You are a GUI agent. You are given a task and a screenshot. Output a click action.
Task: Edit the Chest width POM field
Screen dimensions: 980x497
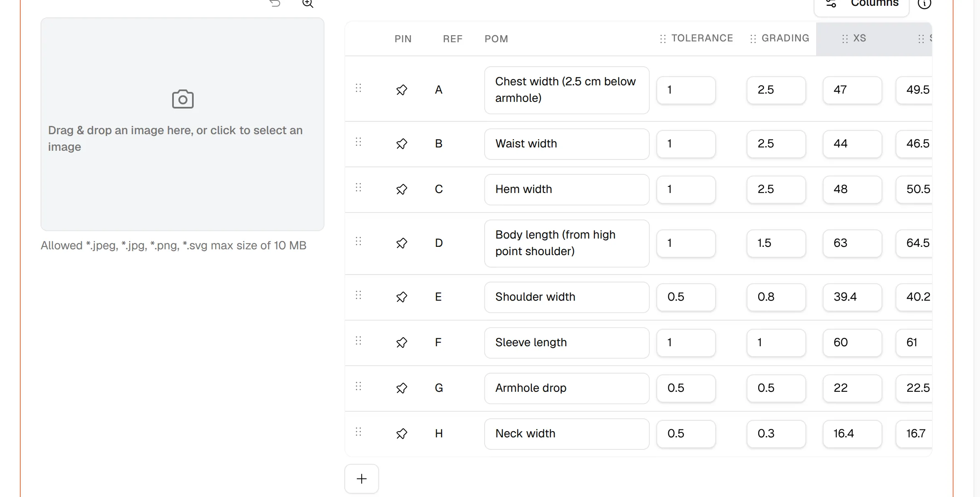pyautogui.click(x=567, y=90)
